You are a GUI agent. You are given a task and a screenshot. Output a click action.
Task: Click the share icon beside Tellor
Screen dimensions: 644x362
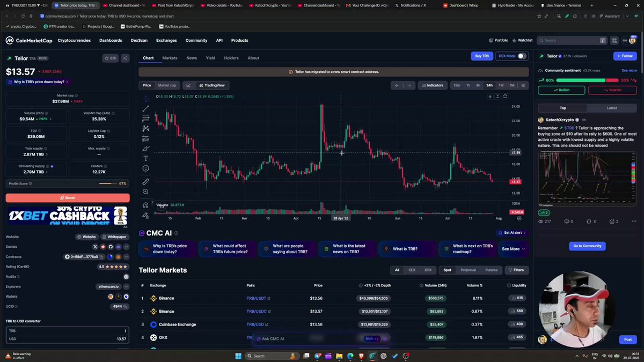pyautogui.click(x=125, y=58)
